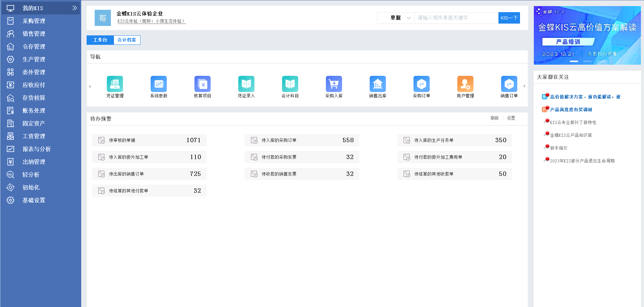The height and width of the screenshot is (307, 644).
Task: Open 待入库的生产任务单 row showing 350
Action: pos(455,140)
